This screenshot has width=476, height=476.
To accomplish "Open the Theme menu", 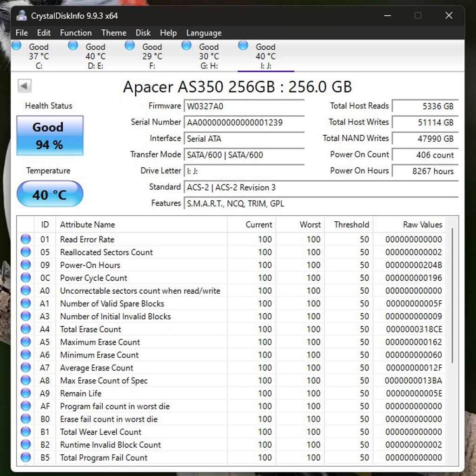I will tap(114, 33).
